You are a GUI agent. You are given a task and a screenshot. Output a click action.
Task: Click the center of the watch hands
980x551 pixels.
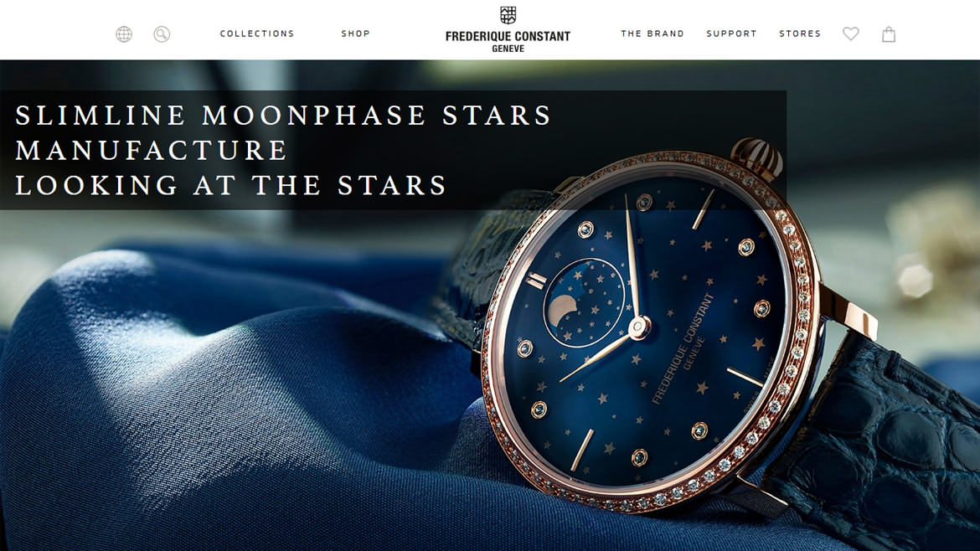pyautogui.click(x=639, y=326)
